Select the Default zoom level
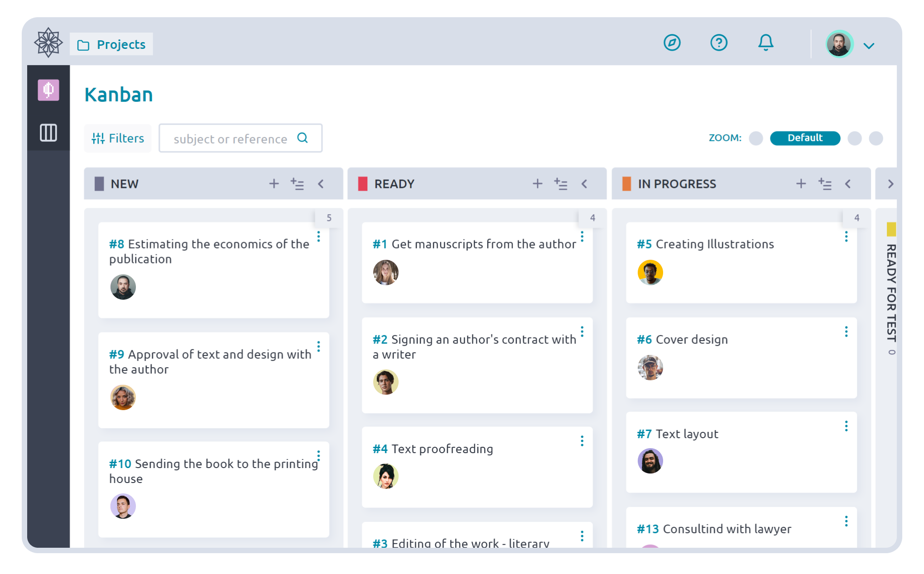The width and height of the screenshot is (924, 574). tap(805, 138)
